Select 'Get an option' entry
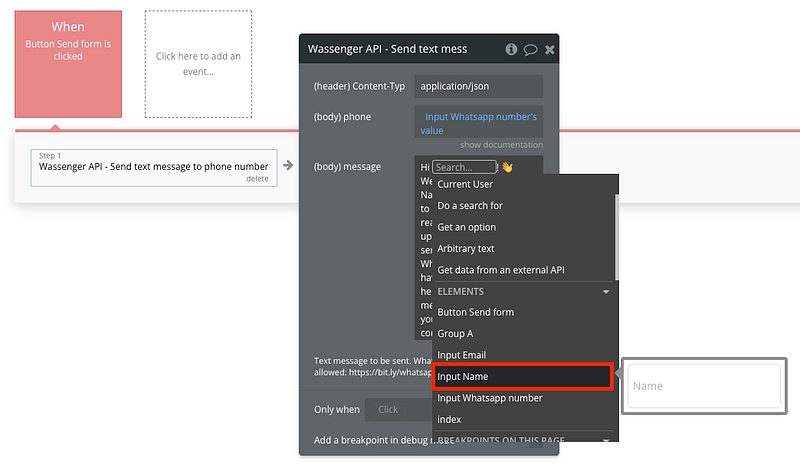This screenshot has width=800, height=467. click(x=466, y=227)
